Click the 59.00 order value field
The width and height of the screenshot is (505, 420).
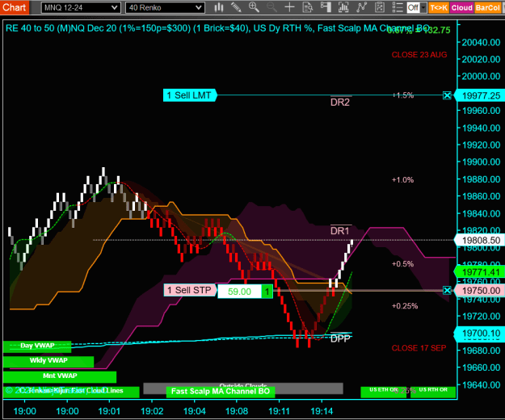pyautogui.click(x=239, y=292)
